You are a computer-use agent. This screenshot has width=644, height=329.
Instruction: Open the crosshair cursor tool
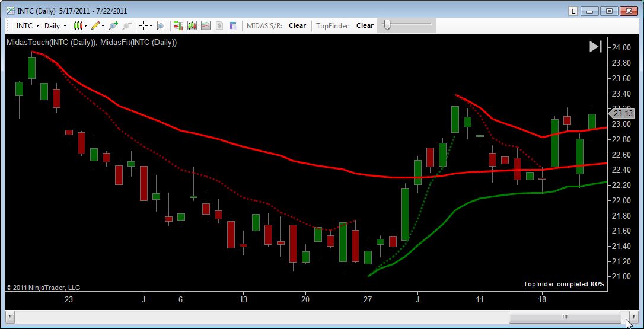[143, 25]
